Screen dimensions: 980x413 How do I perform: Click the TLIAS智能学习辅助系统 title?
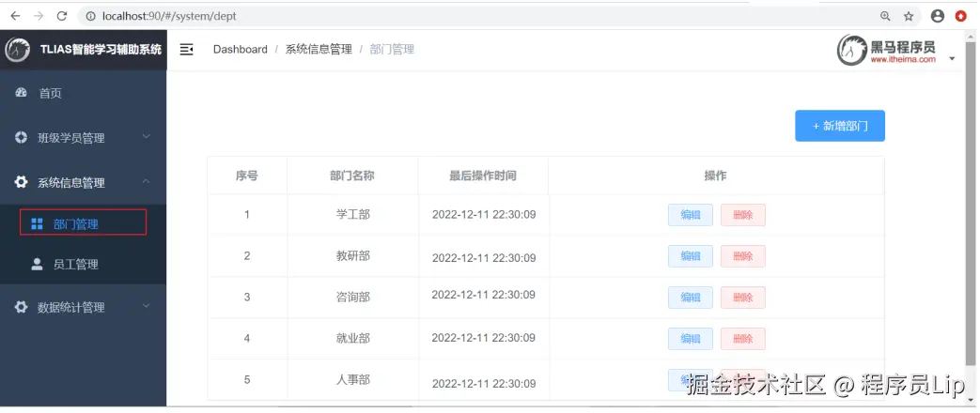[x=101, y=50]
